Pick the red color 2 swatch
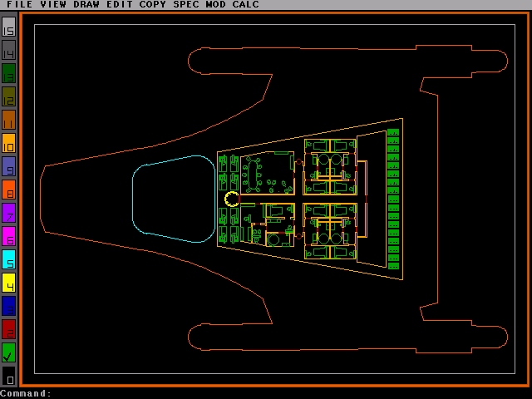Image resolution: width=532 pixels, height=399 pixels. 8,329
